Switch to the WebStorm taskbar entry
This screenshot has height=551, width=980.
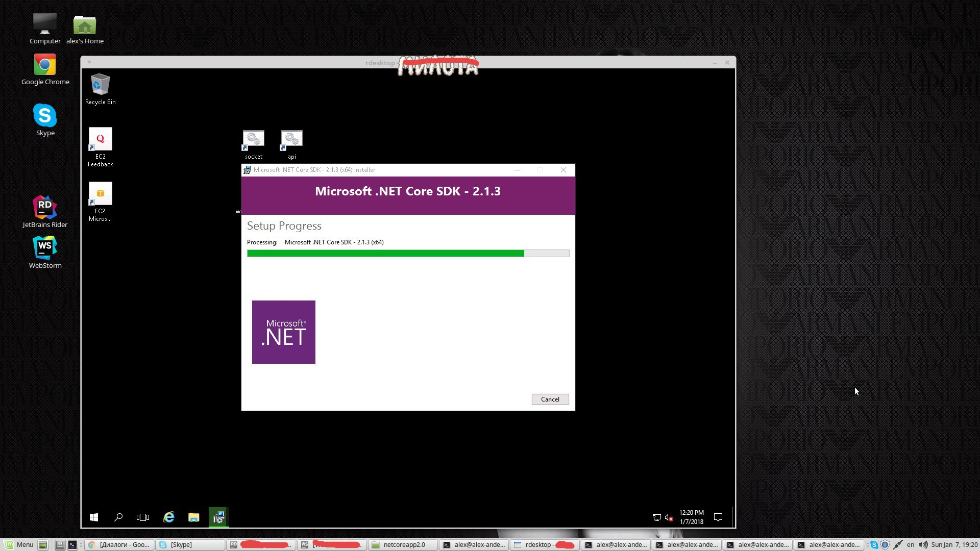click(x=332, y=544)
